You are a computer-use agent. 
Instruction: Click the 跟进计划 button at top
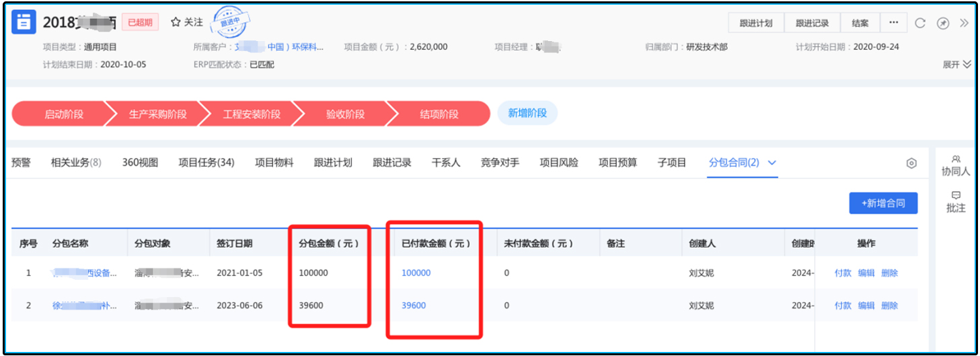[x=756, y=23]
